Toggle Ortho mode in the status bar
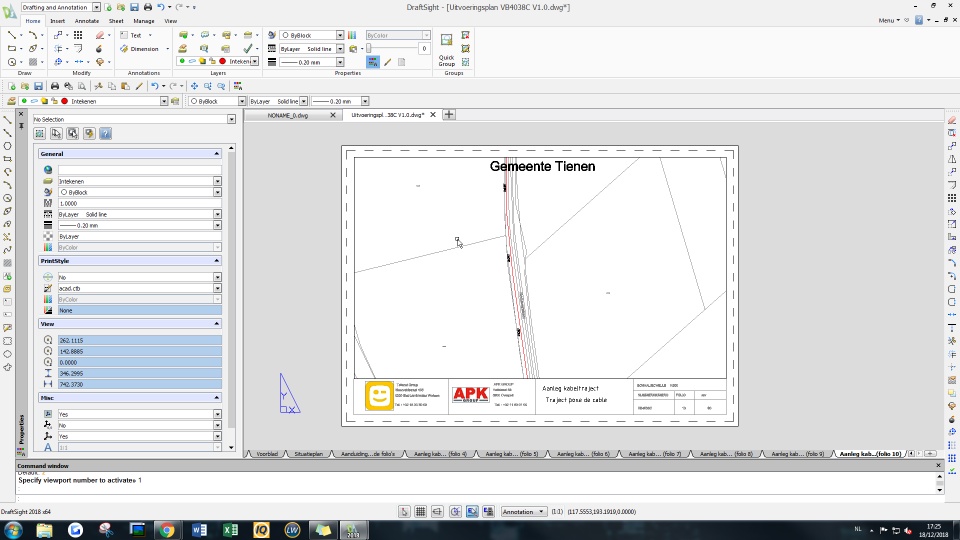 pyautogui.click(x=437, y=511)
